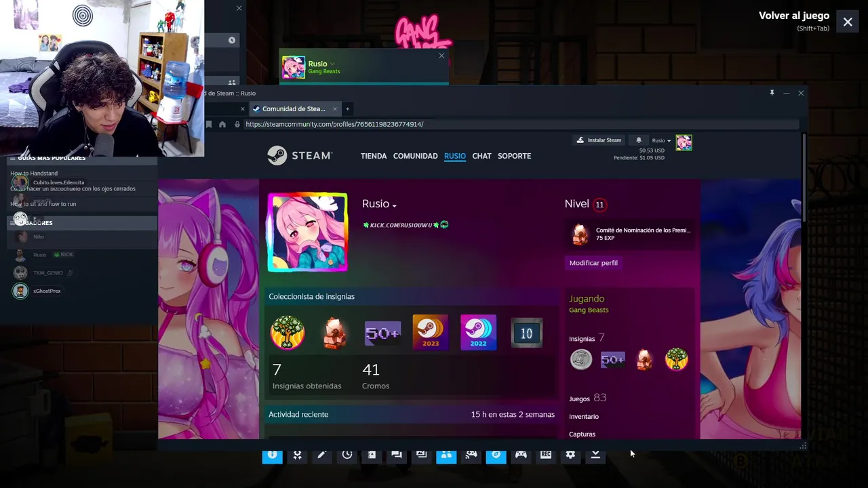Open the TIENDA menu
868x488 pixels.
tap(374, 156)
